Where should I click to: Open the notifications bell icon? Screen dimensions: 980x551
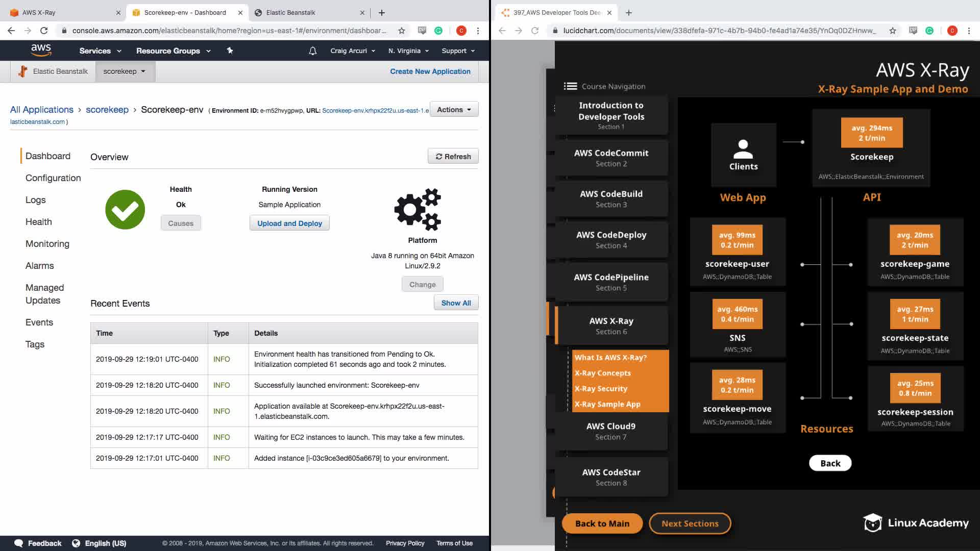click(x=313, y=51)
